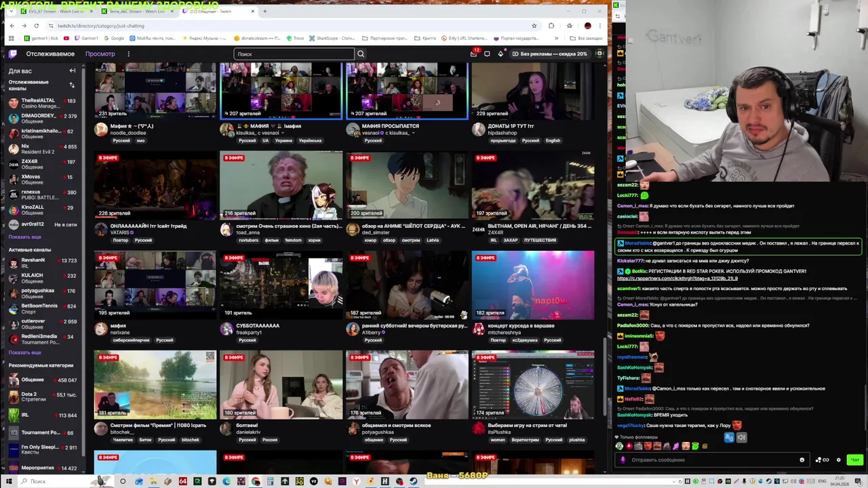Open the 'Отслеживаемое' navigation tab
868x488 pixels.
[x=51, y=54]
